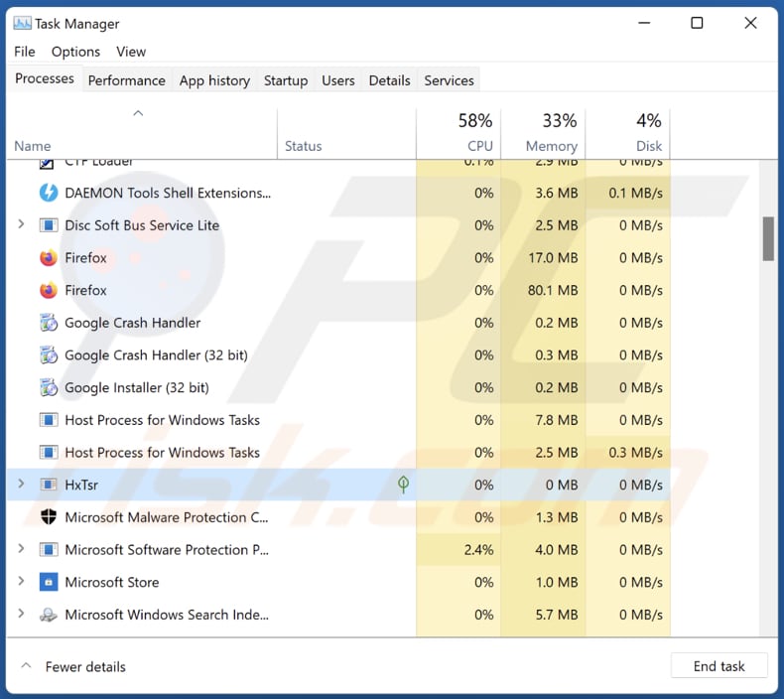
Task: Click the End task button
Action: (x=719, y=666)
